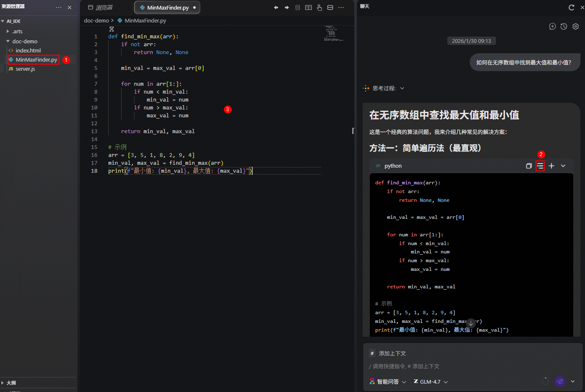Toggle split editor layout icon
Viewport: 585px width, 392px height.
click(330, 7)
